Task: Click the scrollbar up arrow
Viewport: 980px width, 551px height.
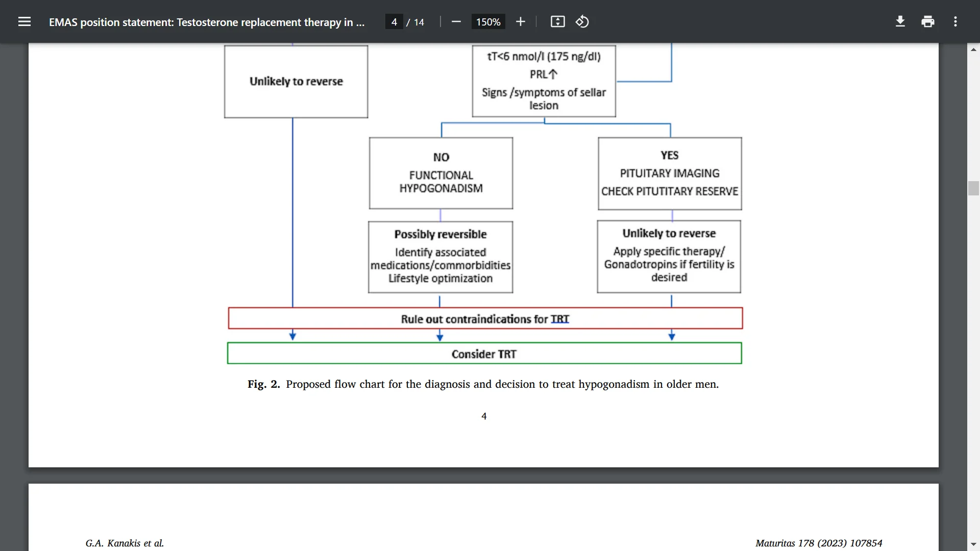Action: (973, 49)
